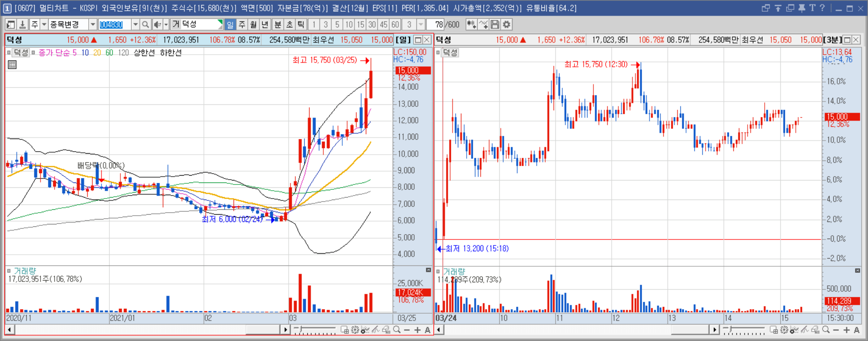The width and height of the screenshot is (868, 341).
Task: Toggle 거래량 volume indicator box on left chart
Action: click(x=9, y=271)
